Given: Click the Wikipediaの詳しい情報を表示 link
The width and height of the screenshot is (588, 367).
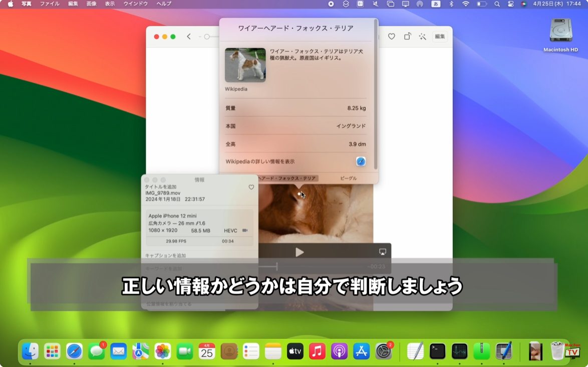Looking at the screenshot, I should click(260, 161).
